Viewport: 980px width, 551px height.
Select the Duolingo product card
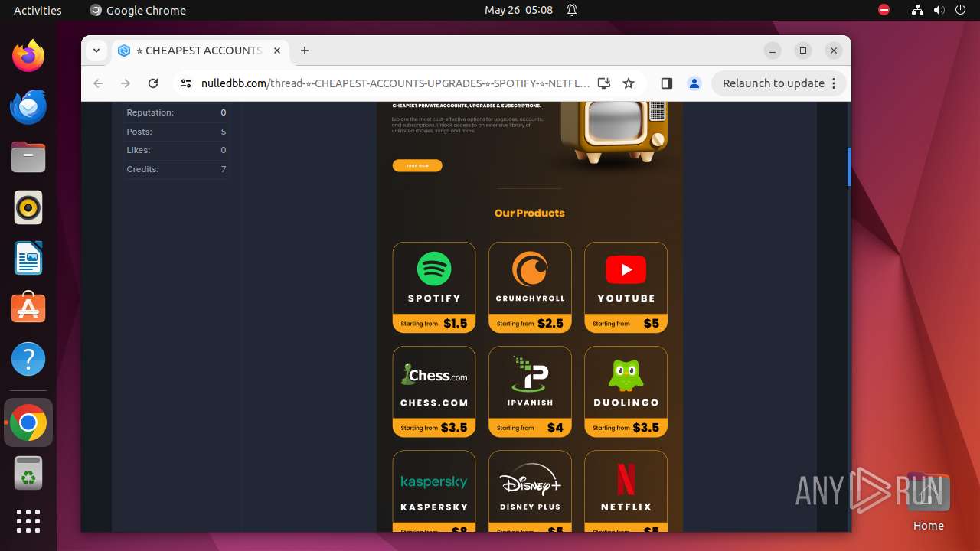pos(626,392)
